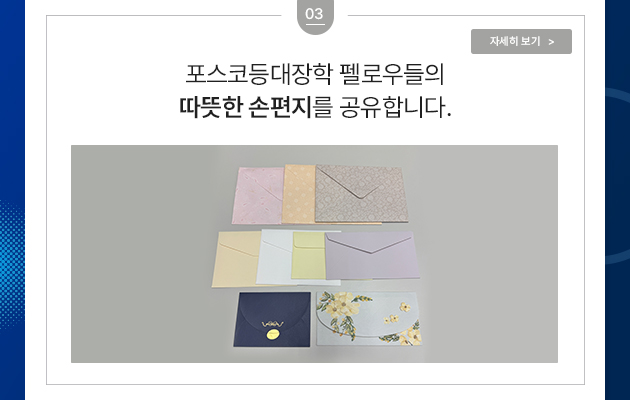Screen dimensions: 630x400
Task: Click the navy blue envelope in photo
Action: [272, 319]
